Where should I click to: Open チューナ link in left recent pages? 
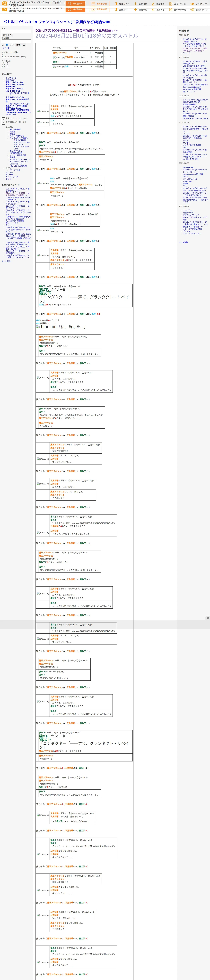tap(9, 225)
